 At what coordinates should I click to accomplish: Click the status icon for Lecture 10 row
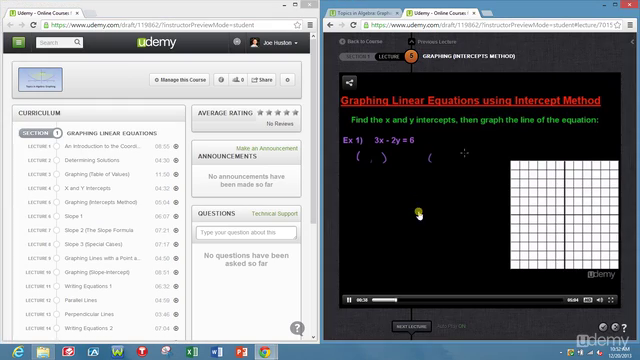pyautogui.click(x=176, y=272)
